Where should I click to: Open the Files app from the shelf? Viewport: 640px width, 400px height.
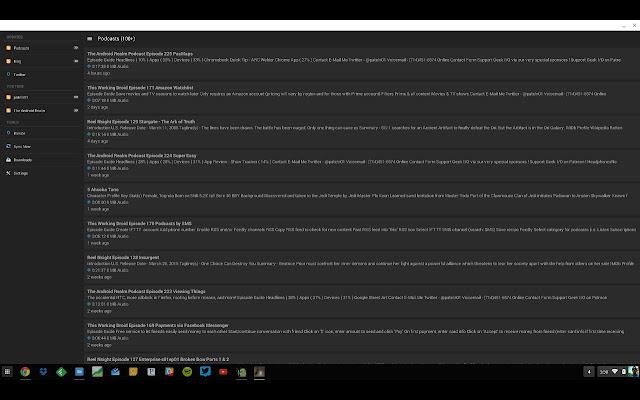click(79, 372)
